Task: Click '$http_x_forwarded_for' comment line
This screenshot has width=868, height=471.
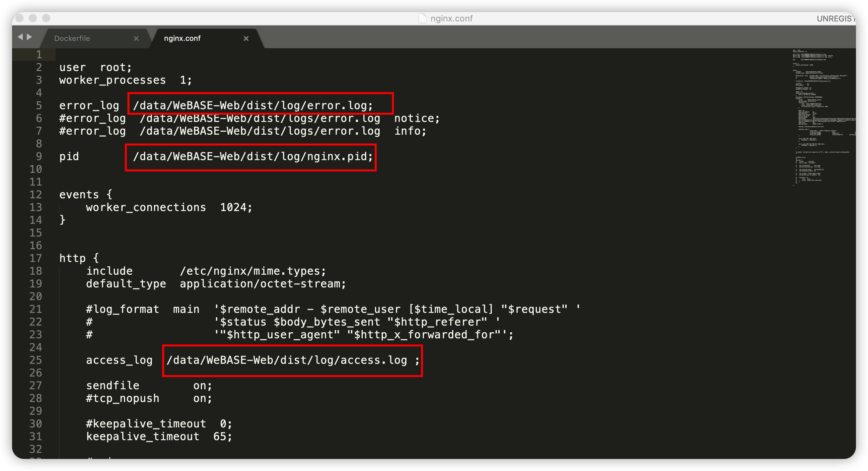Action: pyautogui.click(x=300, y=335)
